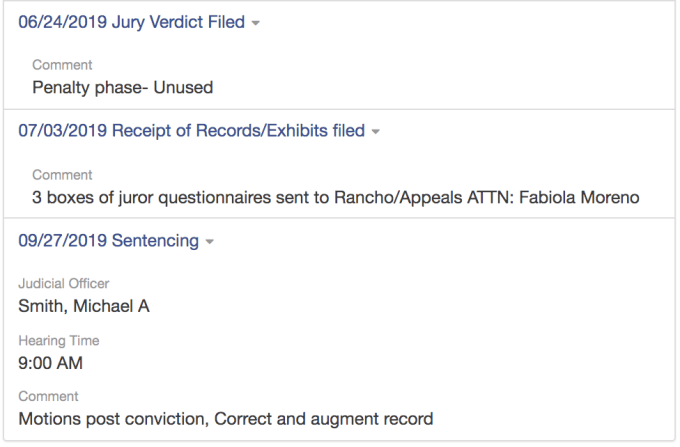
Task: Click the Comment label under Jury Verdict Filed
Action: [62, 65]
